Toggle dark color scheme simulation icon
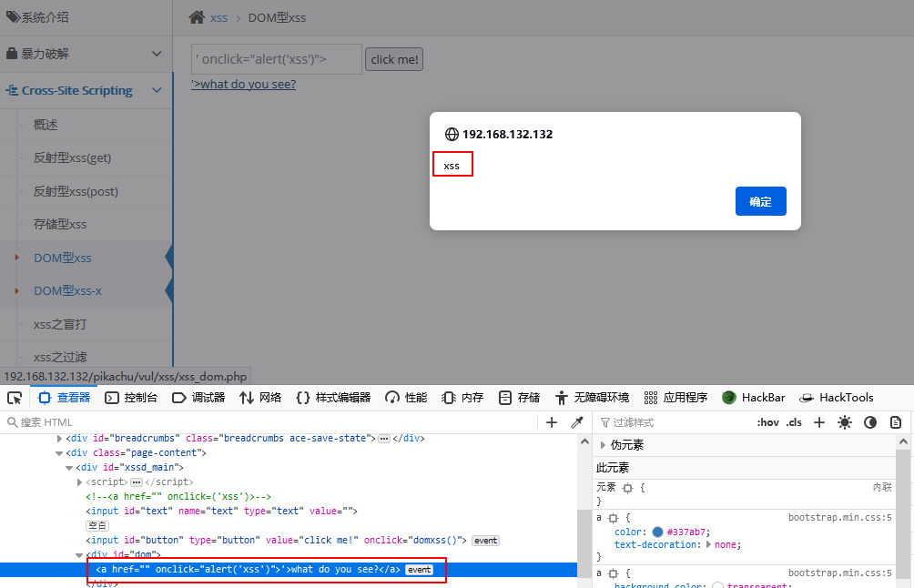 tap(870, 422)
